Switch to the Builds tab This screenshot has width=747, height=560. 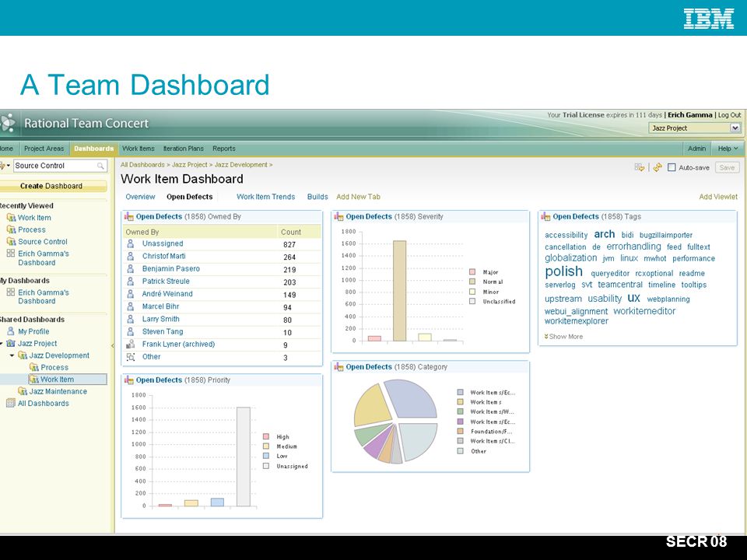click(x=317, y=197)
